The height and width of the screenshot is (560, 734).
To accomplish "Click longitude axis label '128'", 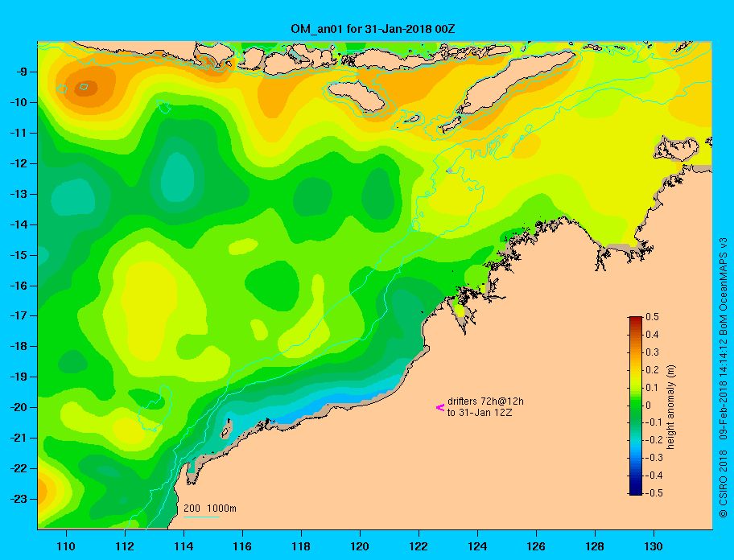I will pos(595,546).
